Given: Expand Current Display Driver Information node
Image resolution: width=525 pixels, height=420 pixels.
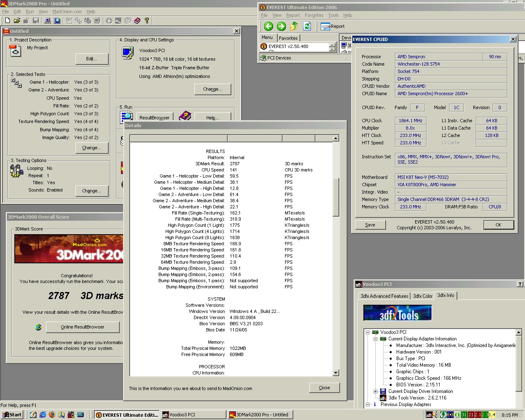Looking at the screenshot, I should pos(375,391).
